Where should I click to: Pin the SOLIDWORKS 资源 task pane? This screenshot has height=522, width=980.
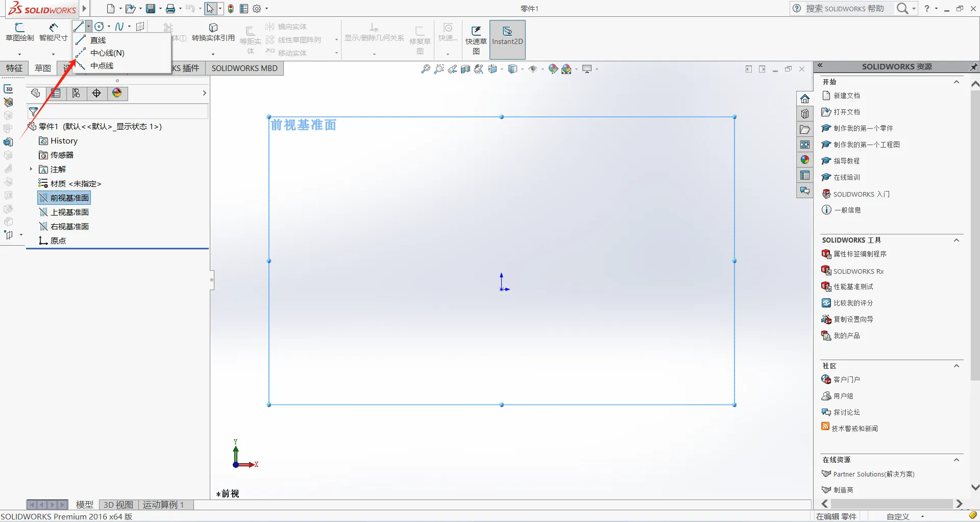[973, 67]
